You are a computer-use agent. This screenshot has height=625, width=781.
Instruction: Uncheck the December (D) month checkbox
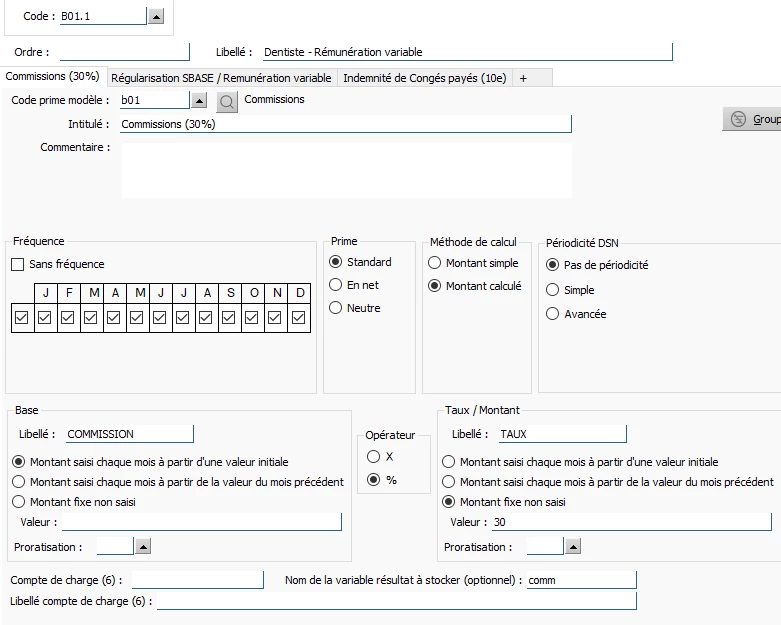299,318
